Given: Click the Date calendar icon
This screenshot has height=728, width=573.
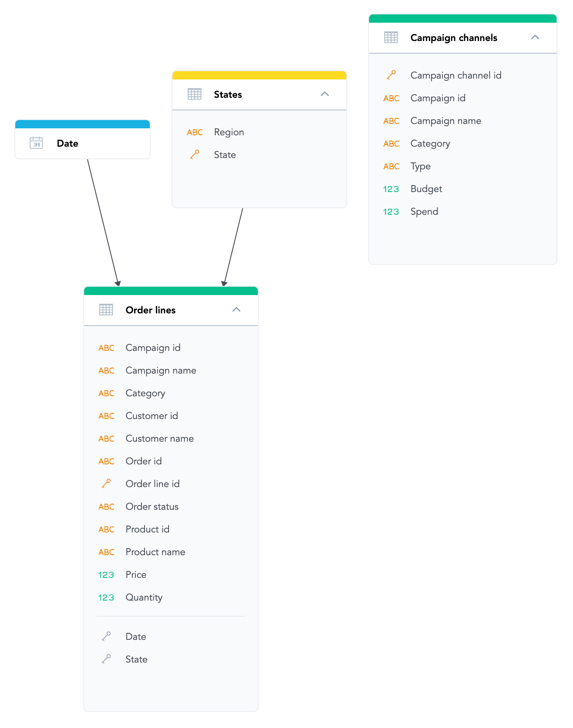Looking at the screenshot, I should (x=36, y=143).
